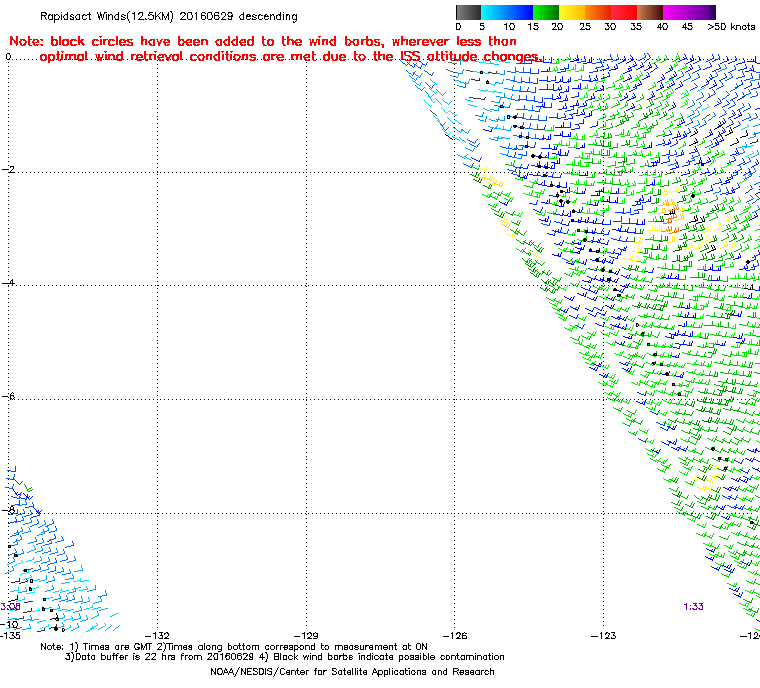Click the '35' label under the color legend
The height and width of the screenshot is (688, 760).
636,27
